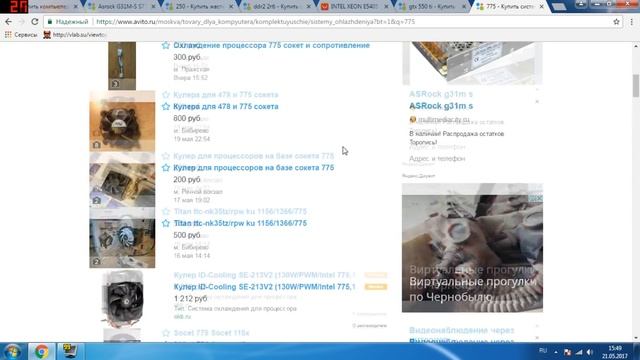Click Адрес и телефон in the ad
Image resolution: width=640 pixels, height=360 pixels.
coord(437,159)
